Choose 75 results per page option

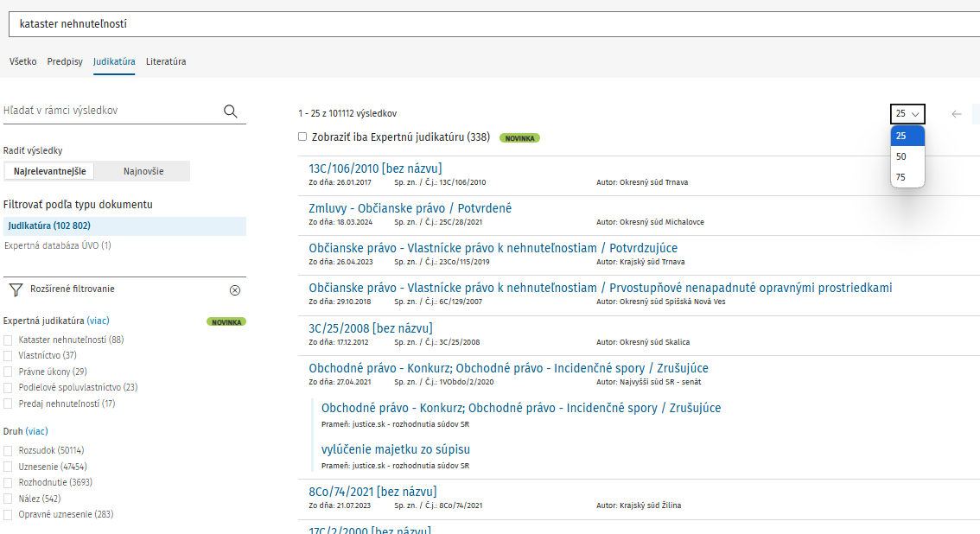coord(901,177)
